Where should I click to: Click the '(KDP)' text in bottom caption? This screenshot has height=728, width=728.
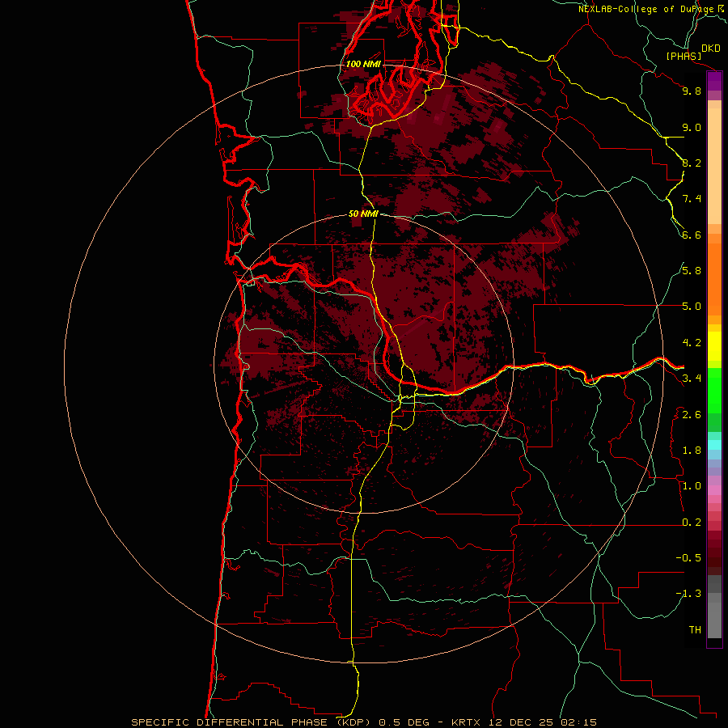pyautogui.click(x=354, y=722)
